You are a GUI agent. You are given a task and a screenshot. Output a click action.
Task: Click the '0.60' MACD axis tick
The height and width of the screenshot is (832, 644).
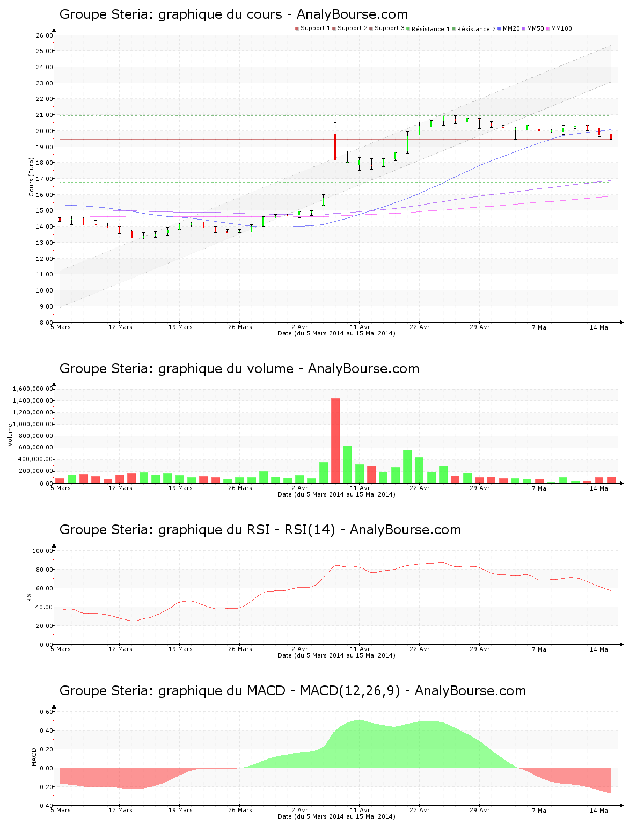[47, 712]
